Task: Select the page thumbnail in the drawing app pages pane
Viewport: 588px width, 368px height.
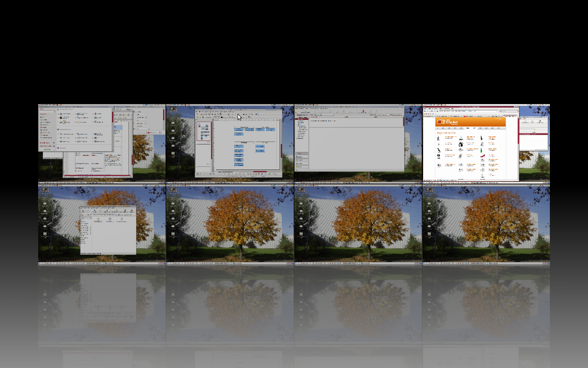Action: click(x=204, y=131)
